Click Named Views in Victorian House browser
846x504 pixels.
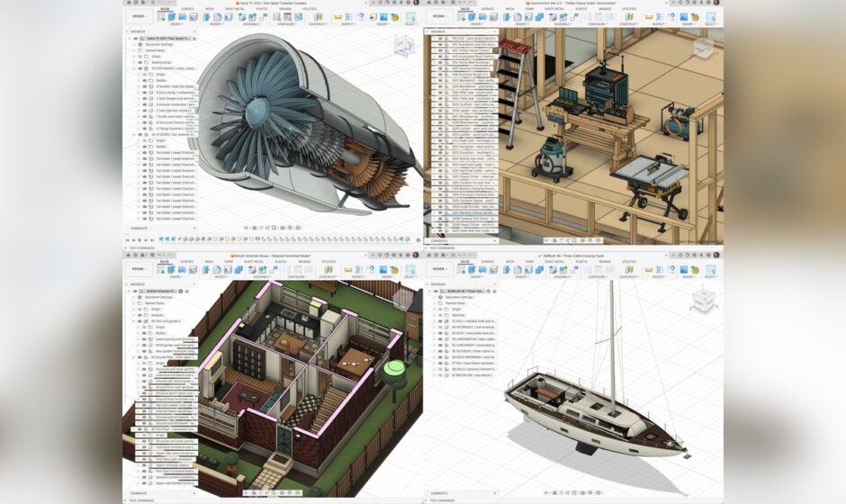(x=154, y=303)
